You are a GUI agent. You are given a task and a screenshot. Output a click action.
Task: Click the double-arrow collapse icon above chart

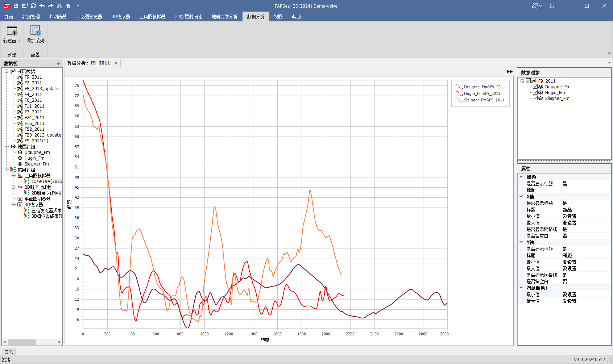pos(510,72)
